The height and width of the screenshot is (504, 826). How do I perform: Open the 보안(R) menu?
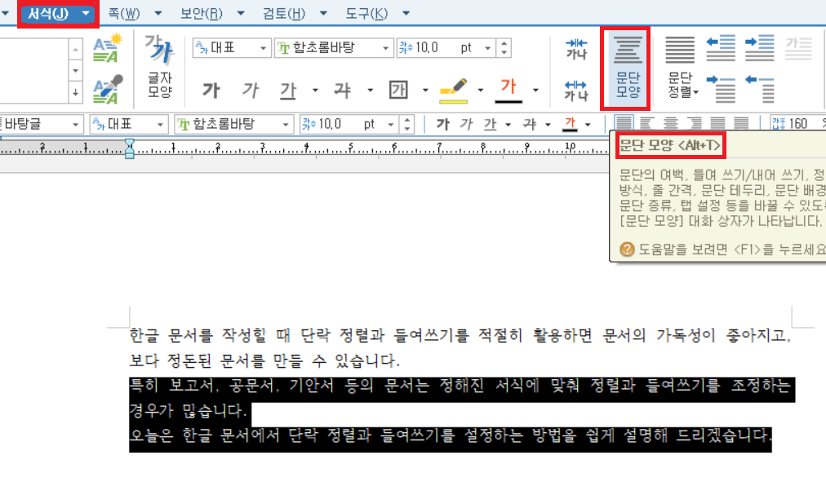tap(202, 14)
